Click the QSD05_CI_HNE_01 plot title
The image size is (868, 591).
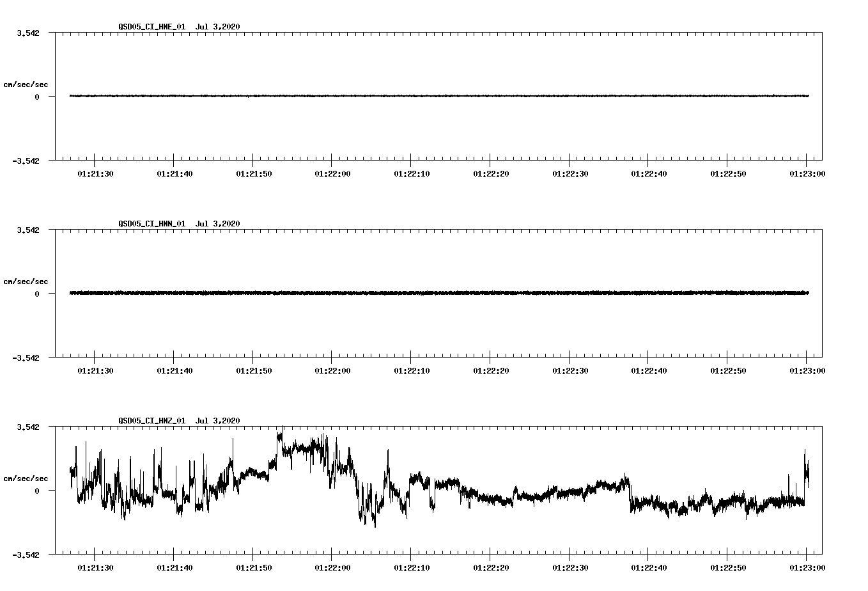click(179, 26)
